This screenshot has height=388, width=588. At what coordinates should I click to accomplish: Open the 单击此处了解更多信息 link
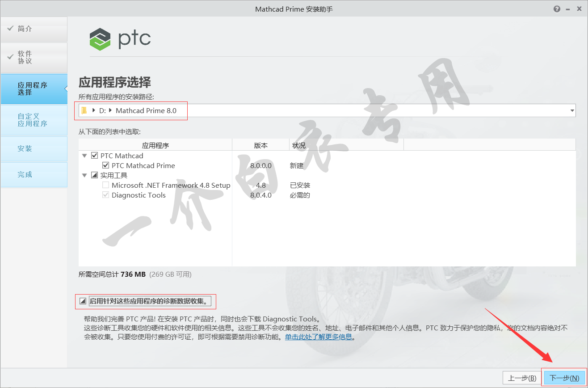click(x=319, y=337)
